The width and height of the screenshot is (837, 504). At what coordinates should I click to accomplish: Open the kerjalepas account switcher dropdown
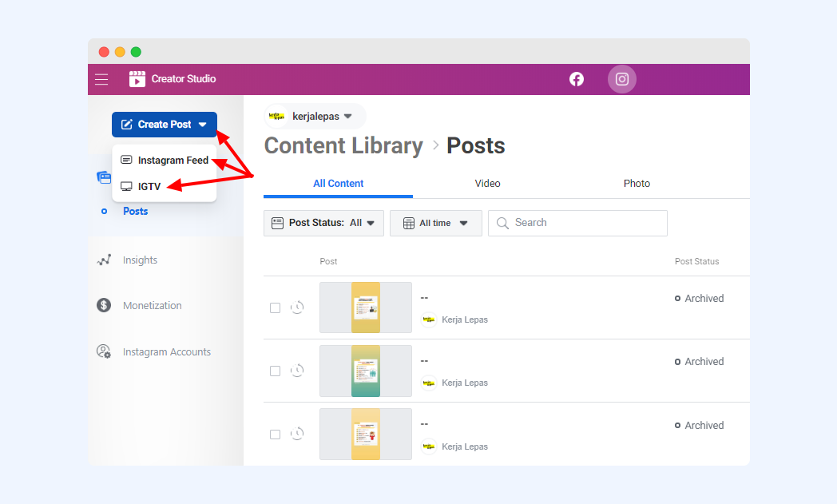pyautogui.click(x=315, y=117)
